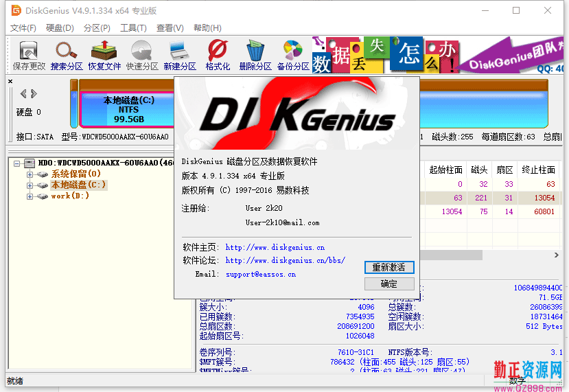Close the disk panel with small x
569x392 pixels.
point(10,81)
